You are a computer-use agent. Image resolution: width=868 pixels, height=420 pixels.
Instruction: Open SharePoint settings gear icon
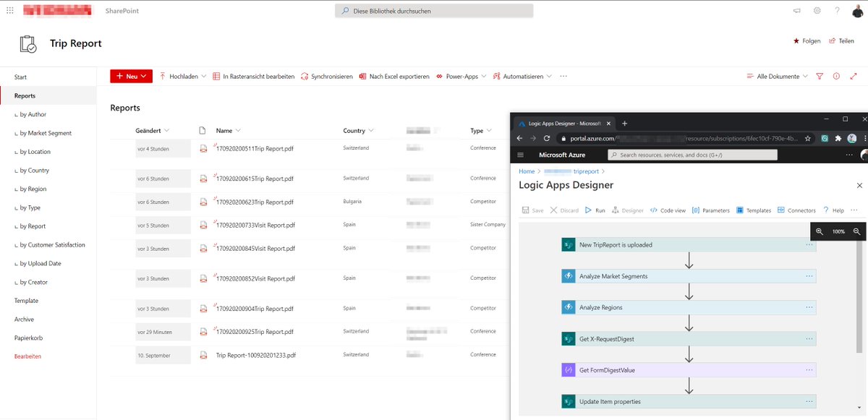[x=817, y=11]
